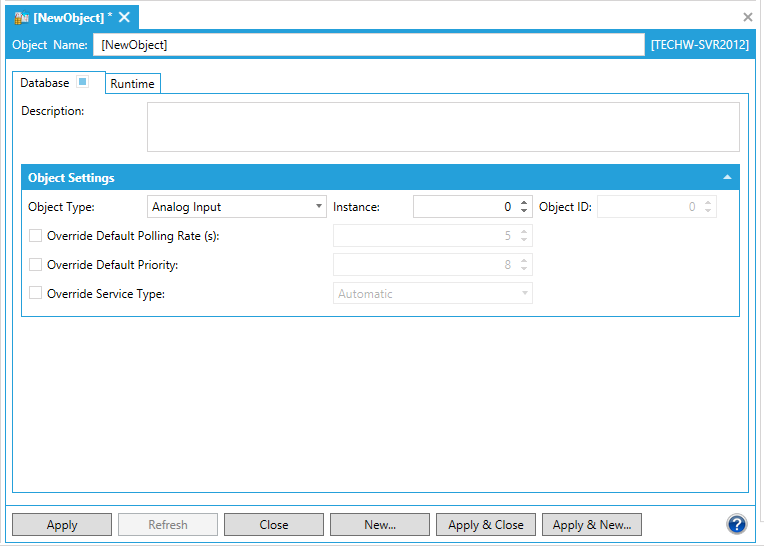This screenshot has height=546, width=764.
Task: Check Override Default Priority option
Action: point(36,265)
